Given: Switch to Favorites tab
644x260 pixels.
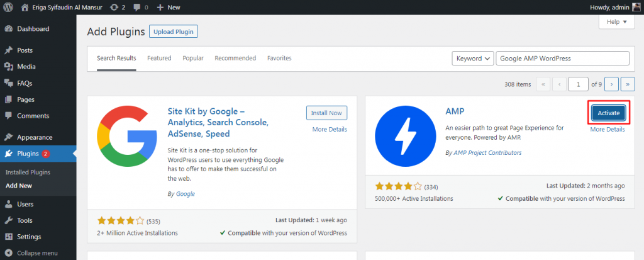Looking at the screenshot, I should pos(279,59).
